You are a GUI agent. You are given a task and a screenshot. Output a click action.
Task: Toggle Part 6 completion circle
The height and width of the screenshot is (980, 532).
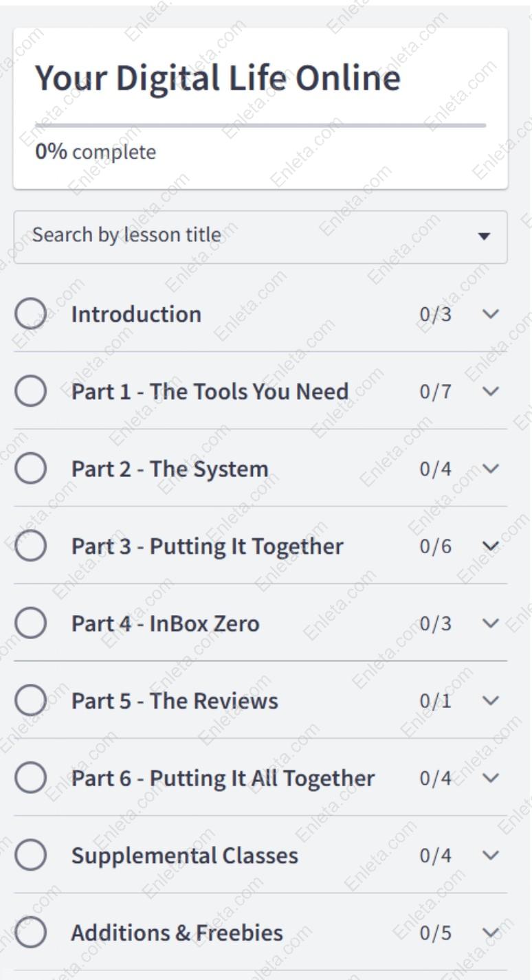(x=30, y=777)
